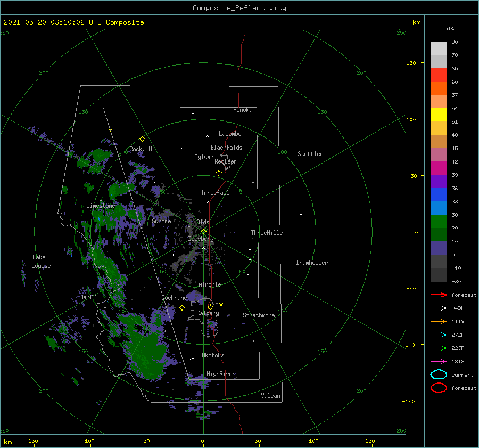Select the green 30 dBZ color swatch

point(439,221)
